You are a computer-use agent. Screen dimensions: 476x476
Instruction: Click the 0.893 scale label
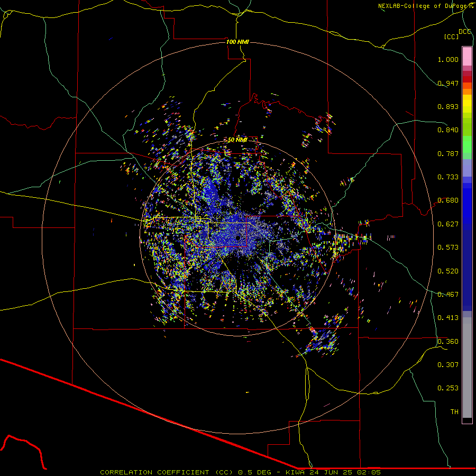click(x=448, y=106)
